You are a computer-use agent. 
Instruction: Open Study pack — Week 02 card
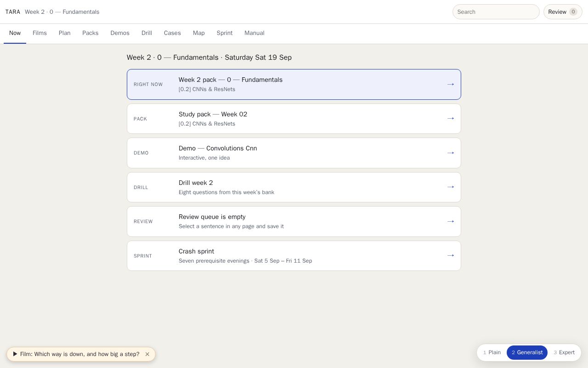pos(294,119)
